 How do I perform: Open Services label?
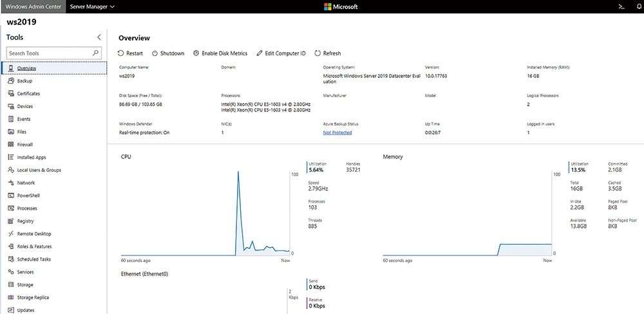tap(26, 272)
